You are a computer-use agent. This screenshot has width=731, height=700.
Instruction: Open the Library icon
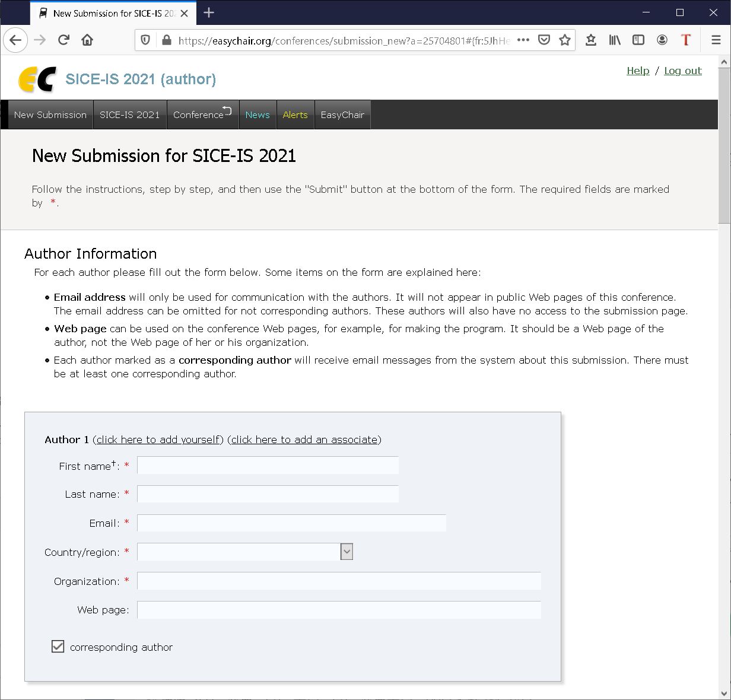coord(615,40)
